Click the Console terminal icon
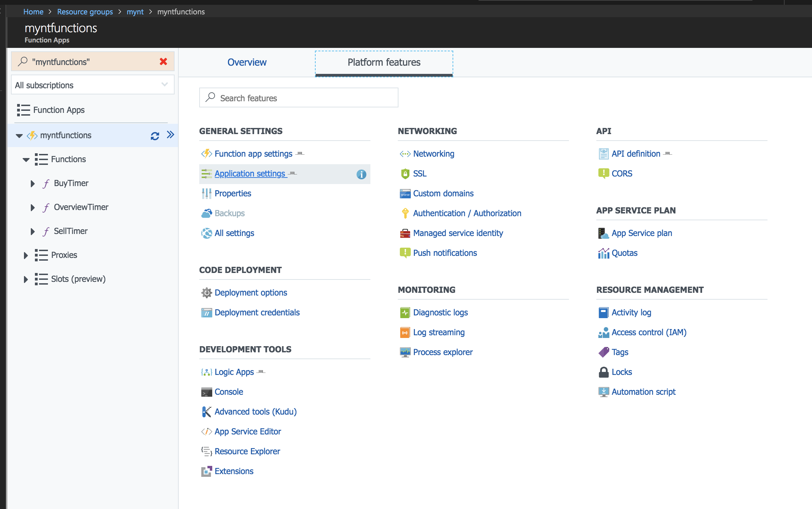The height and width of the screenshot is (509, 812). coord(206,392)
